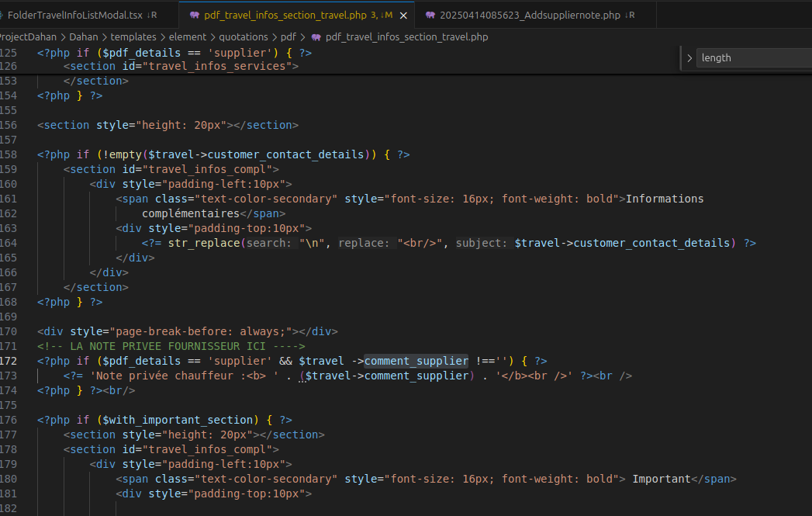Click breadcrumb file name pdf_travel_infos_section_travel.php
Screen dimensions: 812x516
[406, 36]
